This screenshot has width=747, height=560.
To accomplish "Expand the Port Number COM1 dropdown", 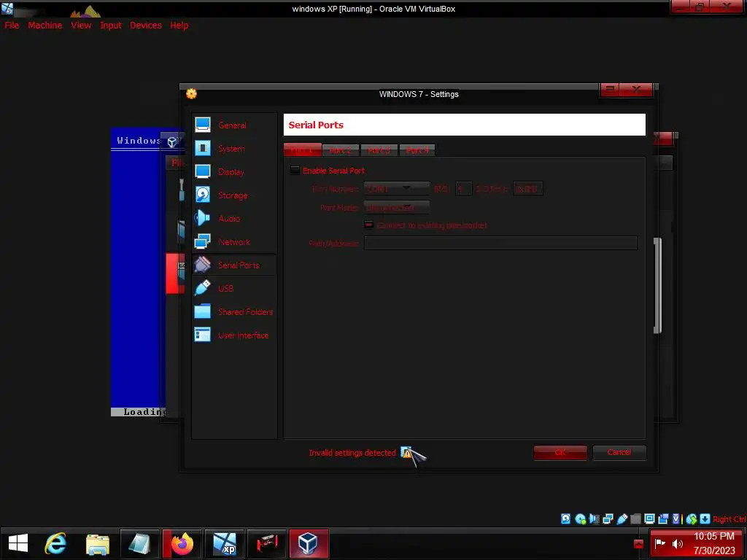I will (396, 189).
